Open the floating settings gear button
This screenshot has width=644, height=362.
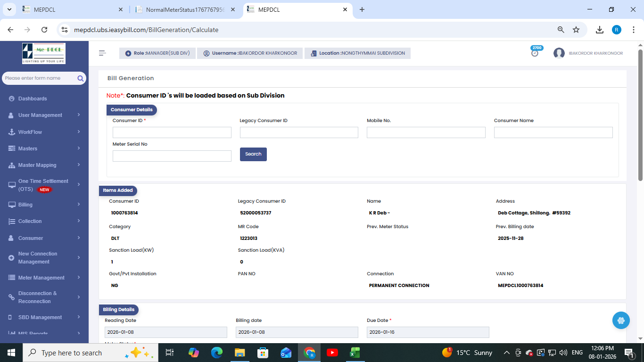(621, 321)
